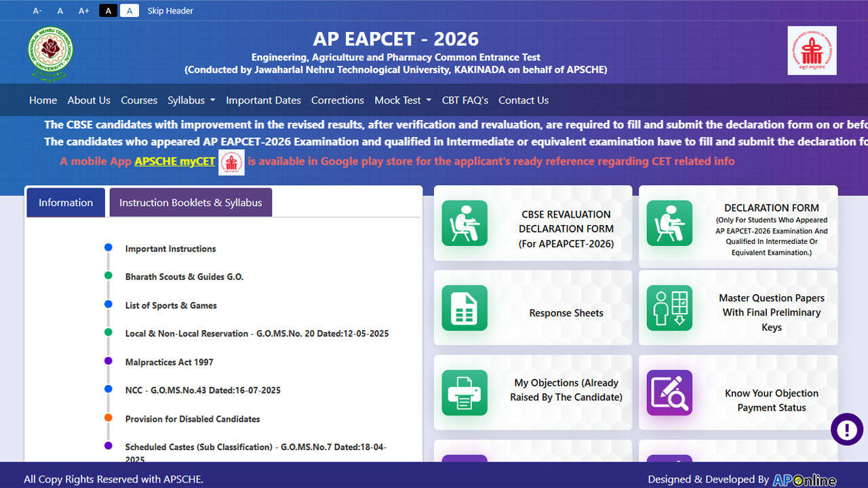Open the APSCHE myCET app icon
This screenshot has height=488, width=868.
231,162
